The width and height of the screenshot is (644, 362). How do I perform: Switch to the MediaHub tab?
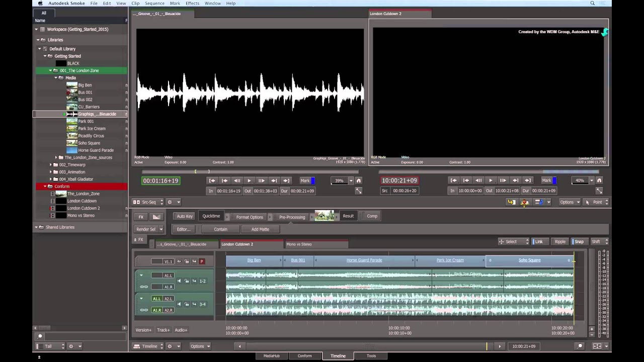click(272, 356)
